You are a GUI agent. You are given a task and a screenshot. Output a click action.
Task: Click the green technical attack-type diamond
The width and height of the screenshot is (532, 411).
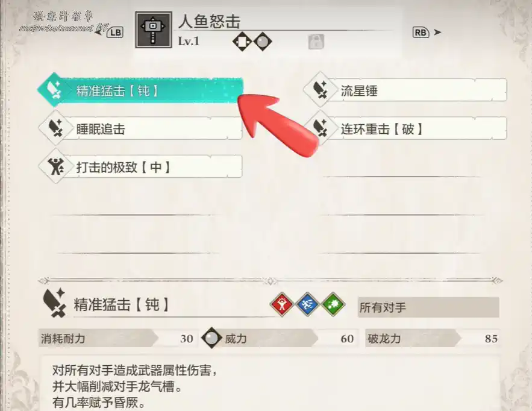[334, 304]
